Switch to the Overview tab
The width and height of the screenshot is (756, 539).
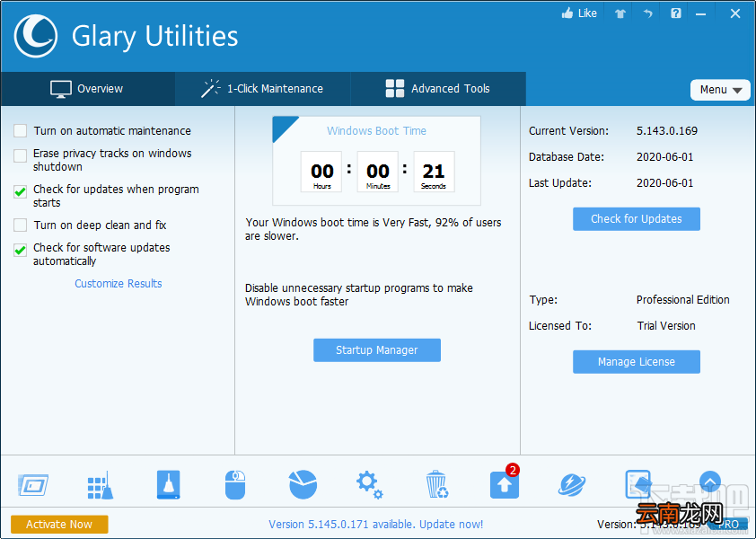[x=87, y=89]
